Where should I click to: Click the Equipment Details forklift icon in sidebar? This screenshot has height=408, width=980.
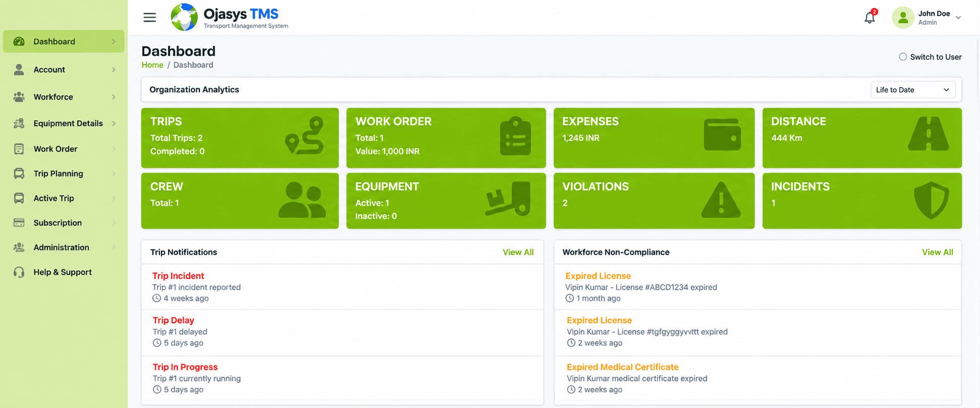[19, 123]
